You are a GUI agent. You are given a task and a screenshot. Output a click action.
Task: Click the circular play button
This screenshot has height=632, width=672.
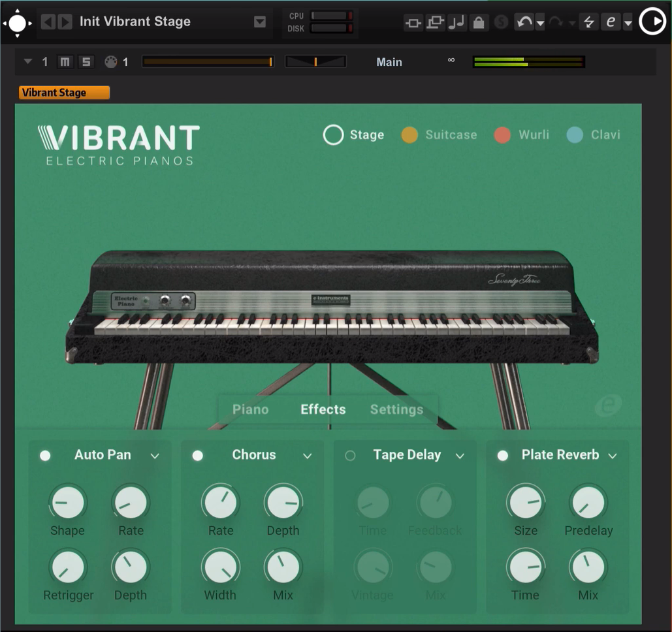(652, 22)
